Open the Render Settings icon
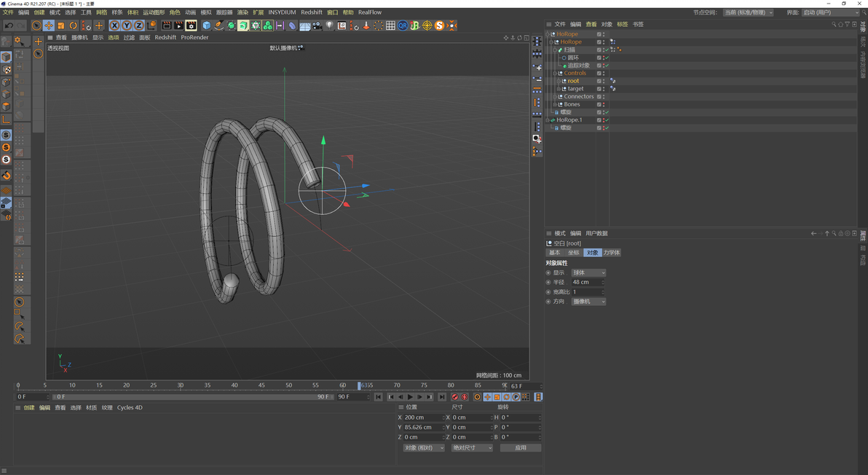 coord(191,25)
